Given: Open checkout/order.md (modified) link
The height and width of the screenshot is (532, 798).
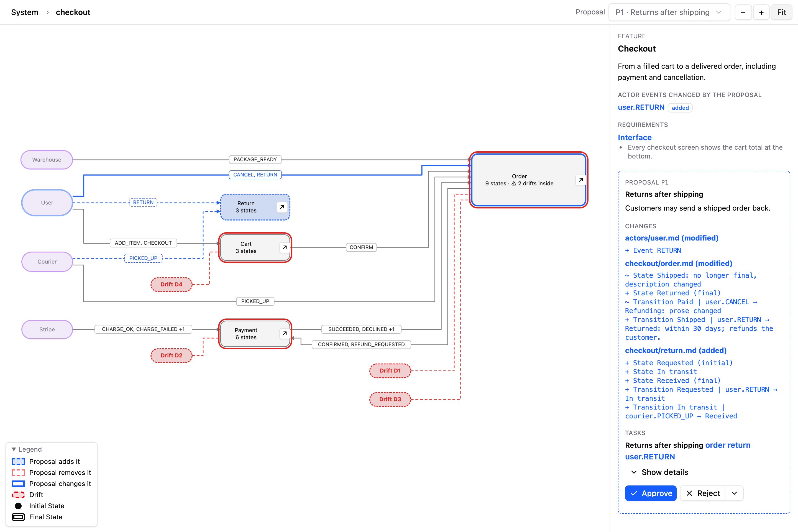Looking at the screenshot, I should coord(679,263).
